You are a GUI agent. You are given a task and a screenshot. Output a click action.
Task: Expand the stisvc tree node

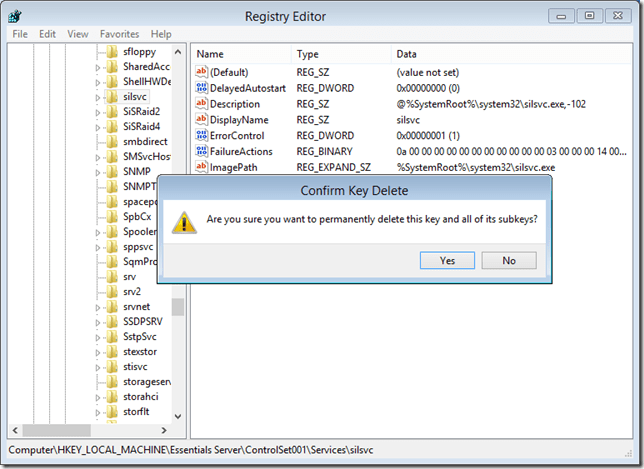point(98,368)
